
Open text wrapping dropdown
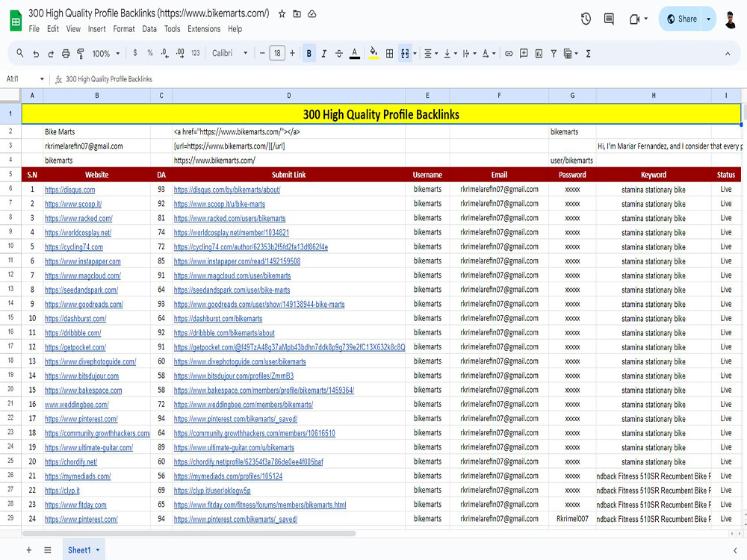point(469,54)
